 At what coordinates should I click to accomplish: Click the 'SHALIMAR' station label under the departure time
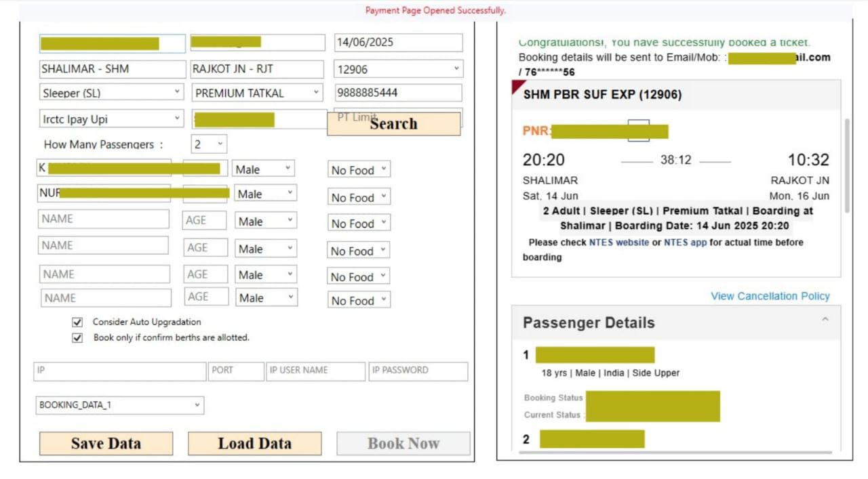(x=550, y=181)
